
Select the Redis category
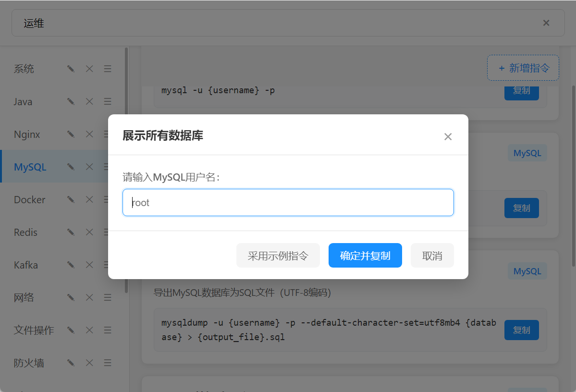pos(25,232)
